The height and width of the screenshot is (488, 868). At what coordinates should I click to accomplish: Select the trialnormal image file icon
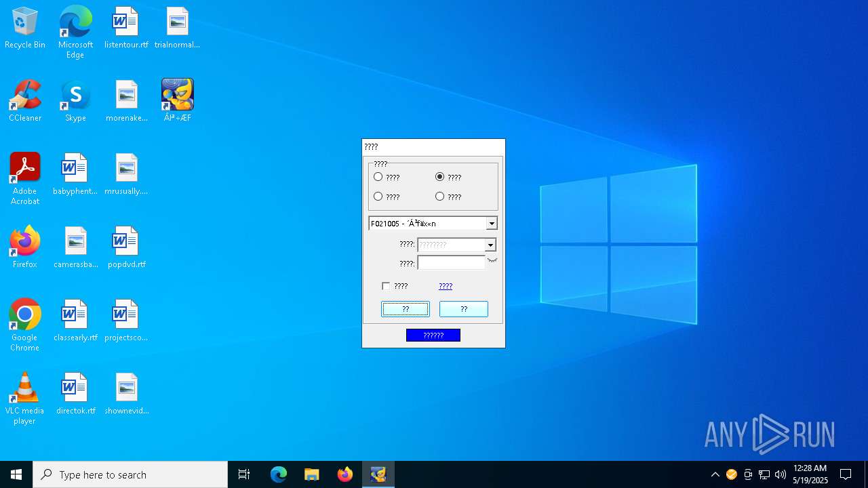[x=177, y=28]
